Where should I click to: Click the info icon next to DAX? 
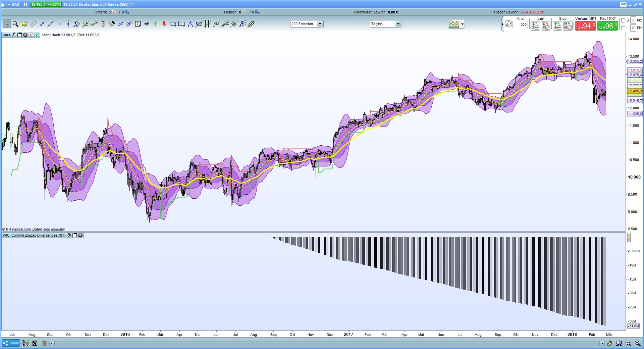coord(26,4)
